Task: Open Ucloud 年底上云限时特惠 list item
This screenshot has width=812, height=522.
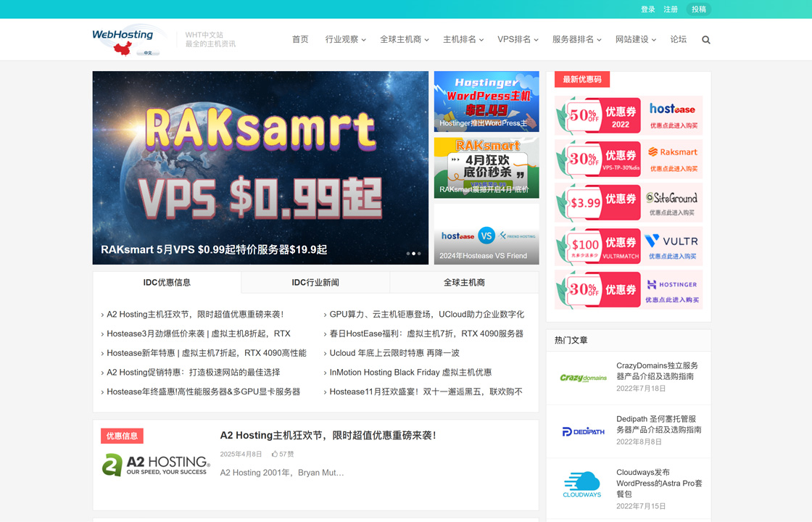Action: tap(394, 353)
